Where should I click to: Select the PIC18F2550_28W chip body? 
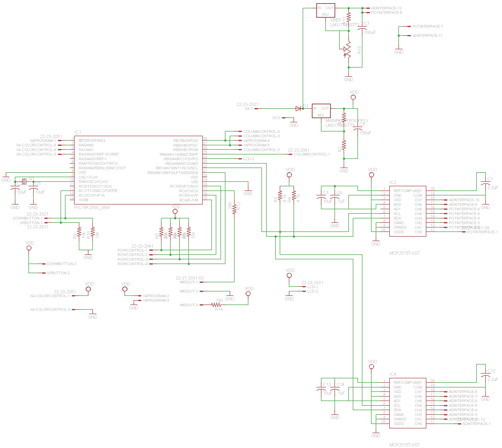tap(138, 170)
